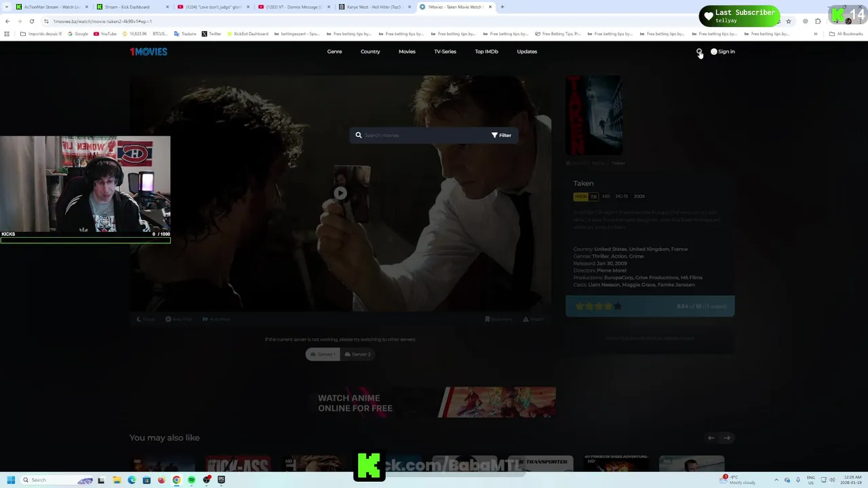Image resolution: width=868 pixels, height=488 pixels.
Task: Click the taskbar Search box
Action: coord(57,480)
